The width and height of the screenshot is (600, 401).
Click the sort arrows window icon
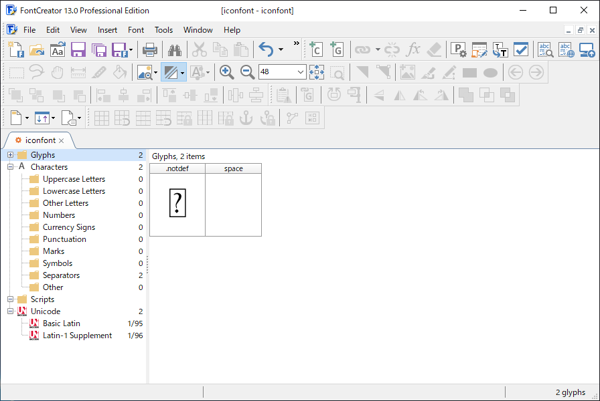[42, 118]
